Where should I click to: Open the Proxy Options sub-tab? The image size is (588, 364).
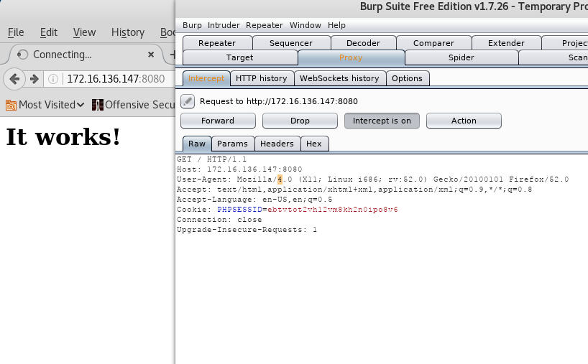click(x=408, y=78)
